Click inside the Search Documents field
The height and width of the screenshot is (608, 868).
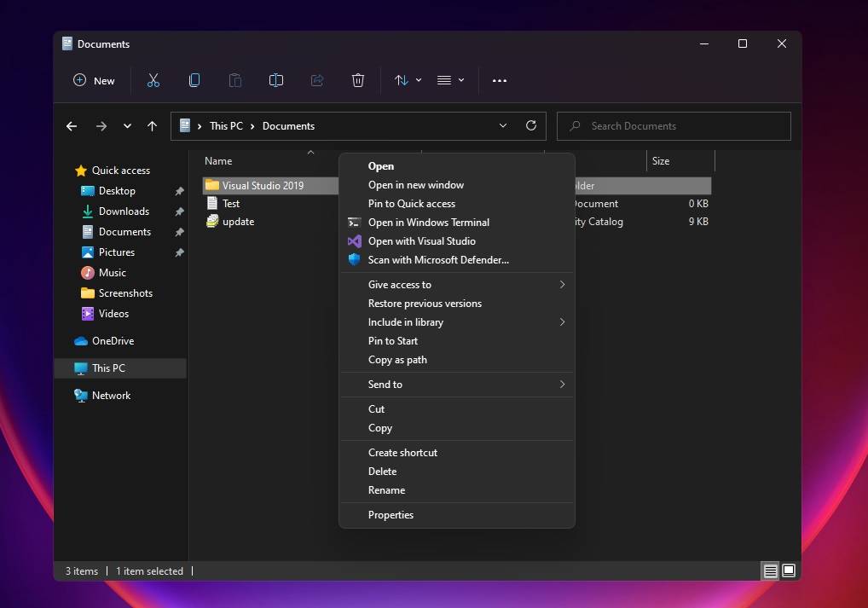click(673, 125)
